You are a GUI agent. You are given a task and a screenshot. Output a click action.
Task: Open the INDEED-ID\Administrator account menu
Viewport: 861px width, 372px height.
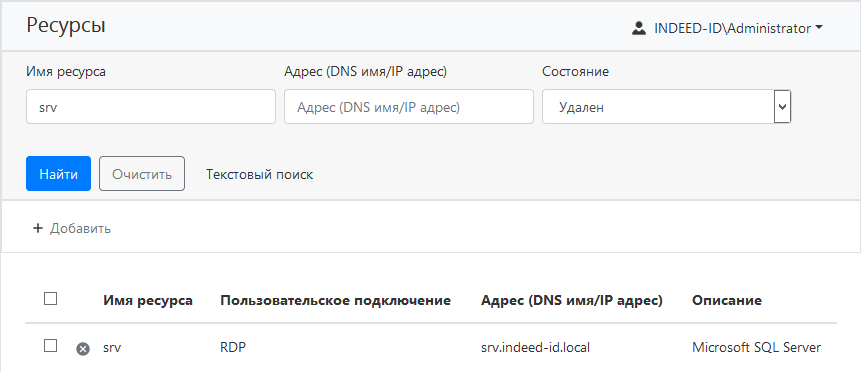[728, 29]
